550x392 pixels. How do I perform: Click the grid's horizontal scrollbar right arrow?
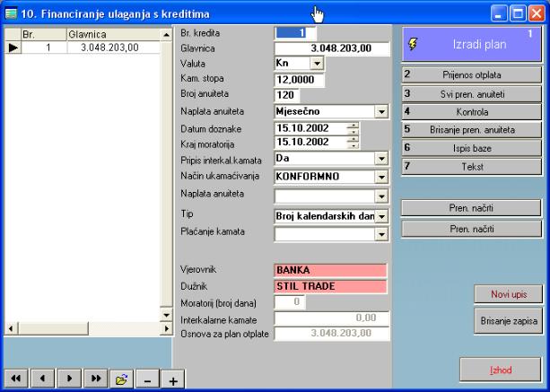tap(166, 328)
